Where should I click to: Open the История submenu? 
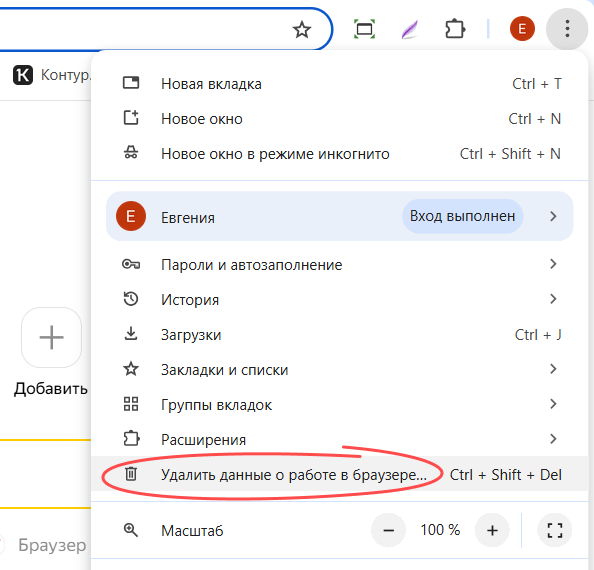click(x=340, y=300)
